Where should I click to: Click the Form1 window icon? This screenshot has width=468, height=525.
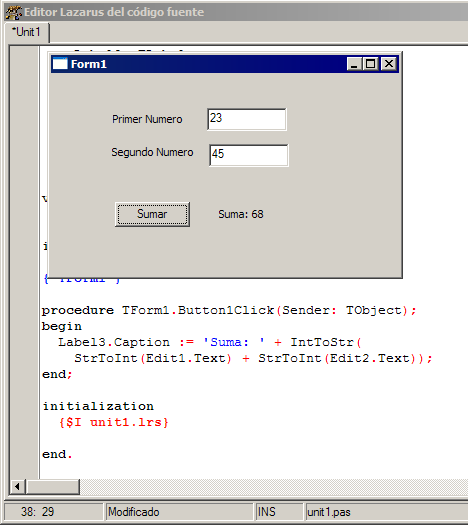(60, 63)
